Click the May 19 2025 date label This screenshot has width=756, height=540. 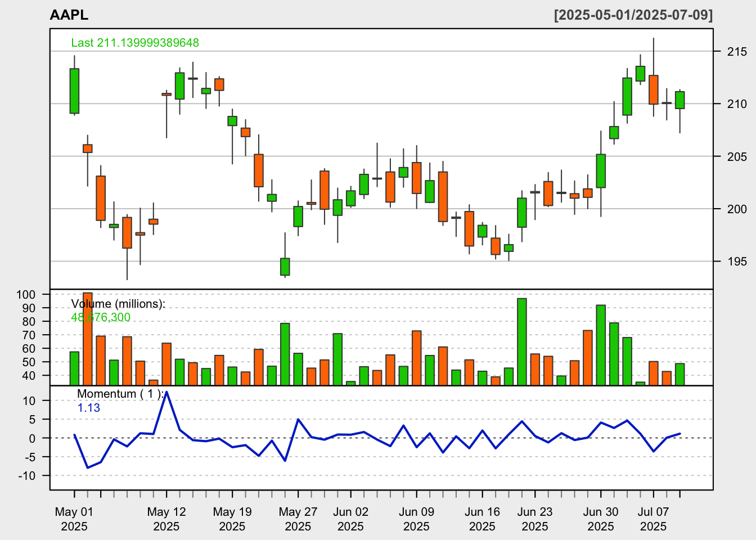(x=232, y=519)
